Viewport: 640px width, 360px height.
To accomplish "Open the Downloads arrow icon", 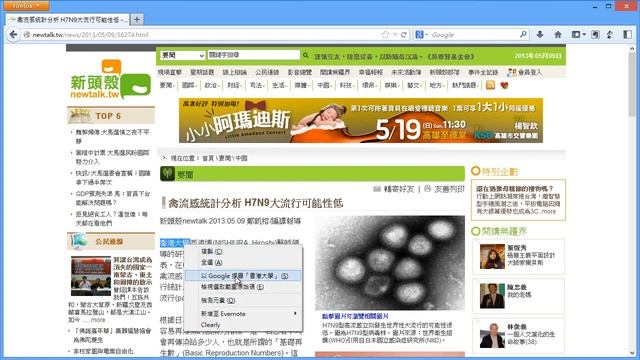I will click(540, 35).
